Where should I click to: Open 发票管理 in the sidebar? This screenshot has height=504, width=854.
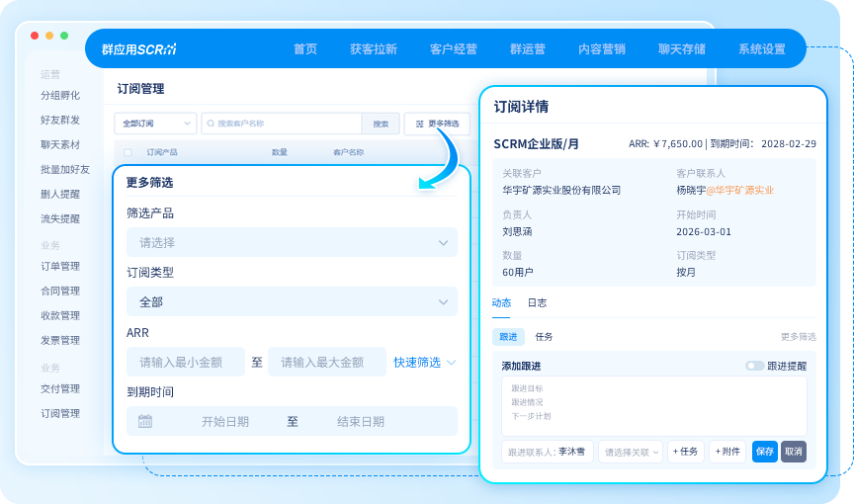[60, 340]
